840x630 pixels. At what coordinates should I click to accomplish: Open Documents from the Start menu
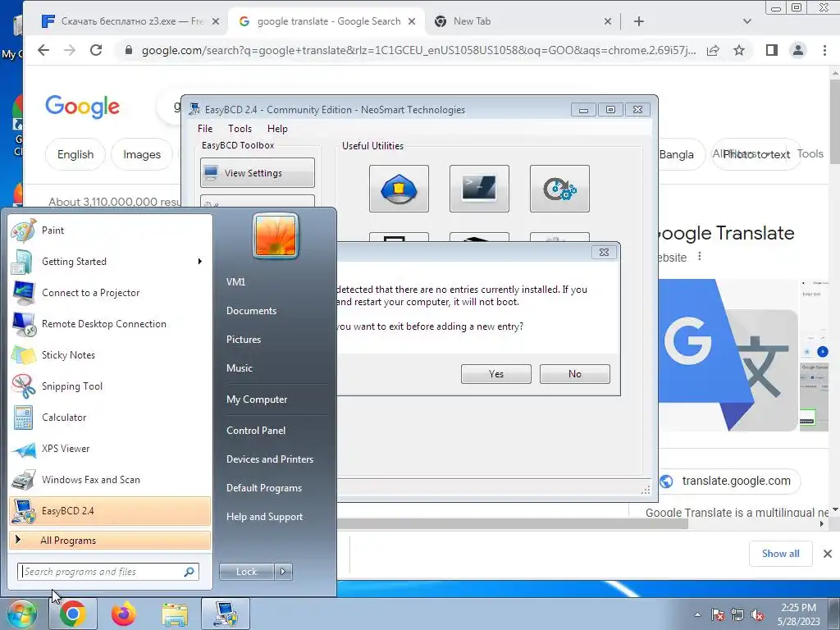coord(251,311)
